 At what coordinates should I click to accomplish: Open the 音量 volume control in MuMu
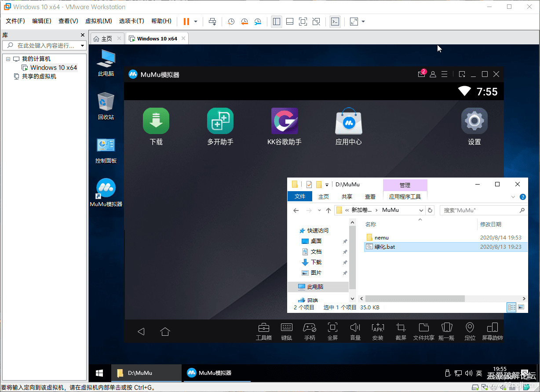(355, 331)
